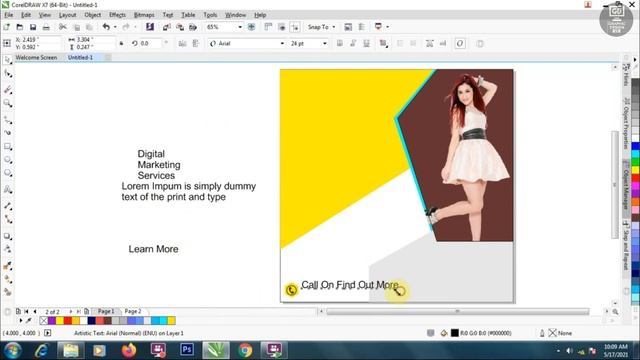Pick the purple swatch in document palette
The height and width of the screenshot is (360, 640).
tap(52, 321)
